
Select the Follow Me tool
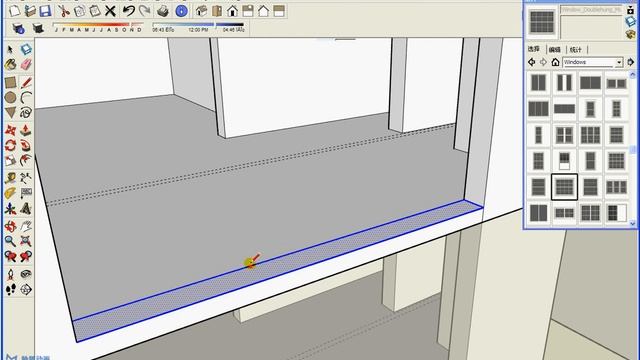coord(26,145)
